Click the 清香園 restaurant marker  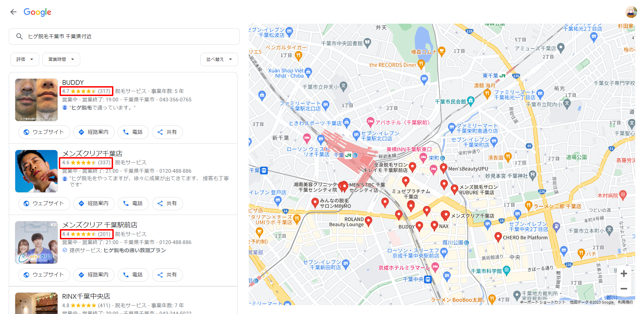[508, 156]
